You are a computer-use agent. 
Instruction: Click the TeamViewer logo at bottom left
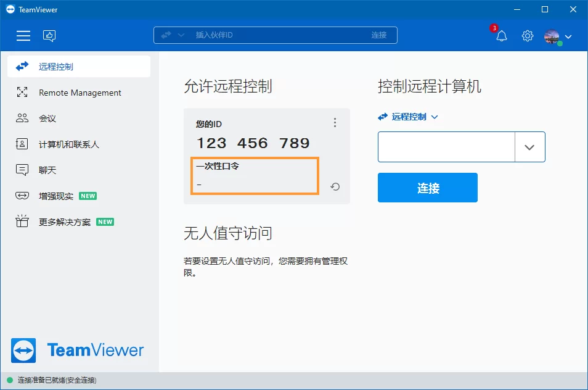tap(76, 351)
